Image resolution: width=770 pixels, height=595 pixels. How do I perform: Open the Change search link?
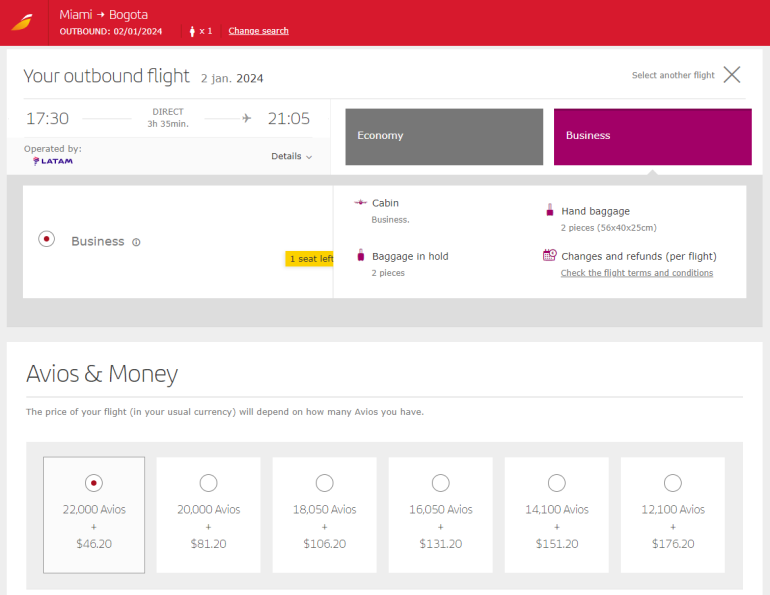click(258, 31)
